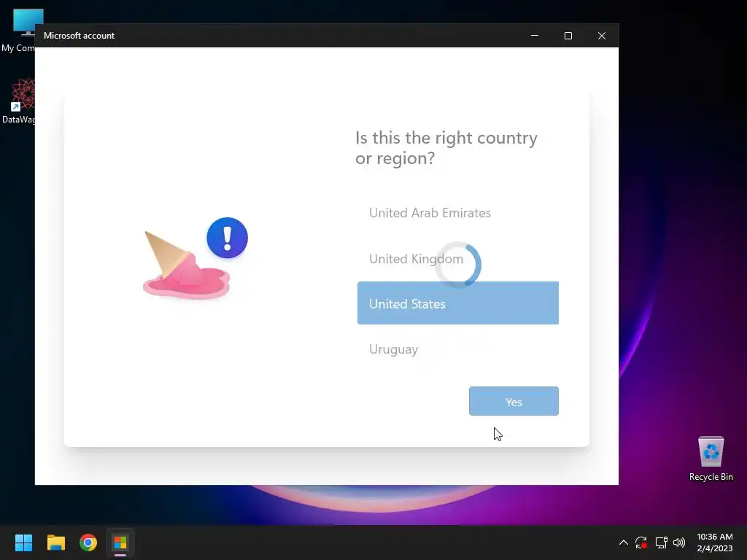Screen dimensions: 747x560
Task: Close the Microsoft account window
Action: coord(602,36)
